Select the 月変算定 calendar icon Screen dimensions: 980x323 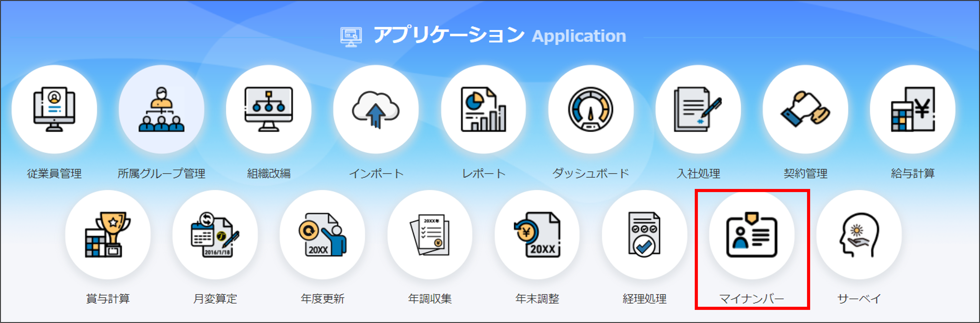[x=215, y=235]
